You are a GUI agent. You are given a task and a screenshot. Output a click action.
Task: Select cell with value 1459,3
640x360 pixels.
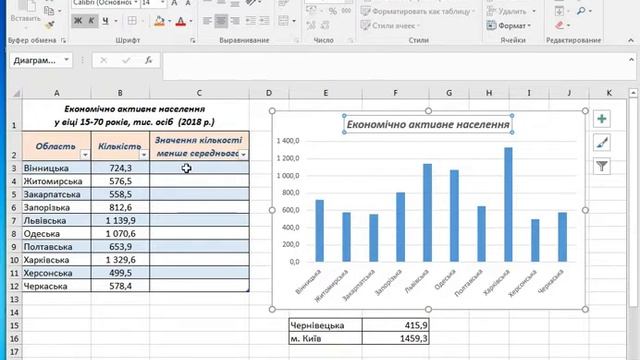point(395,338)
